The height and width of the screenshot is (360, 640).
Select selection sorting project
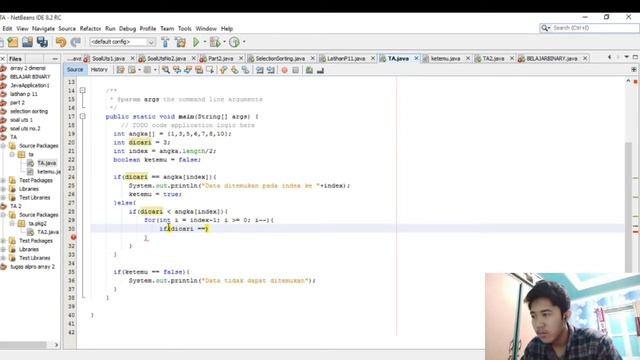click(x=29, y=111)
